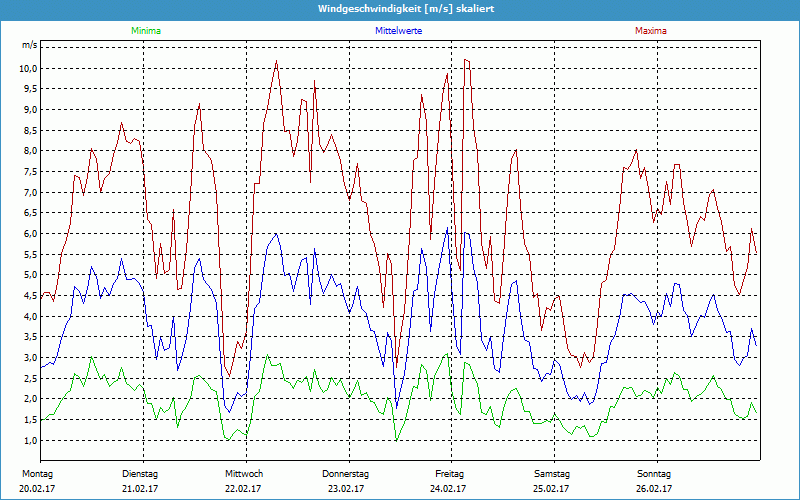The width and height of the screenshot is (800, 500).
Task: Click the 8,5 y-axis value
Action: (30, 131)
